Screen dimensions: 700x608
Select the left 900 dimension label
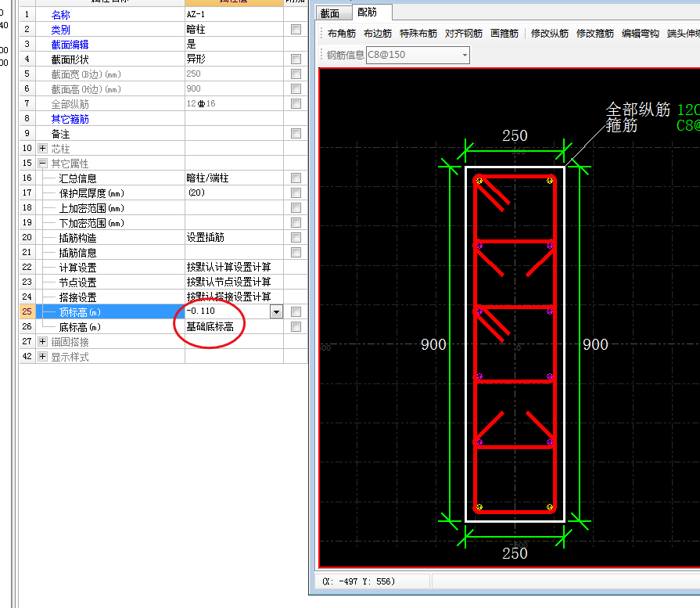(433, 344)
